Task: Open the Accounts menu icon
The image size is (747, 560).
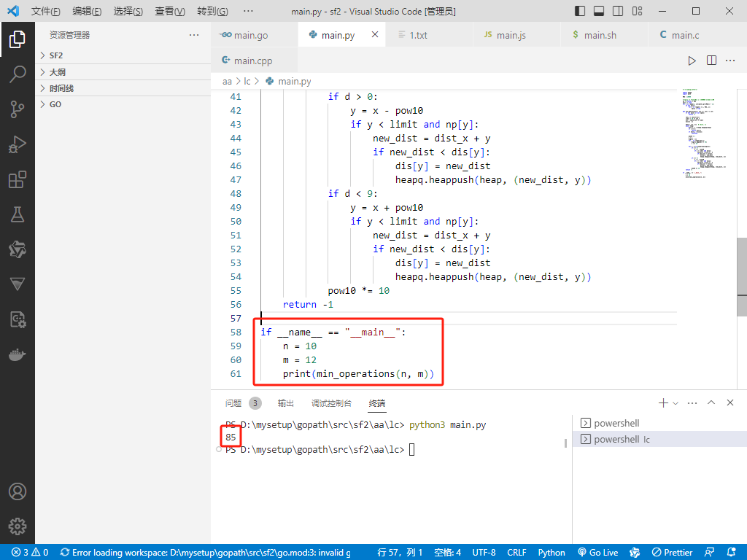Action: pyautogui.click(x=18, y=491)
